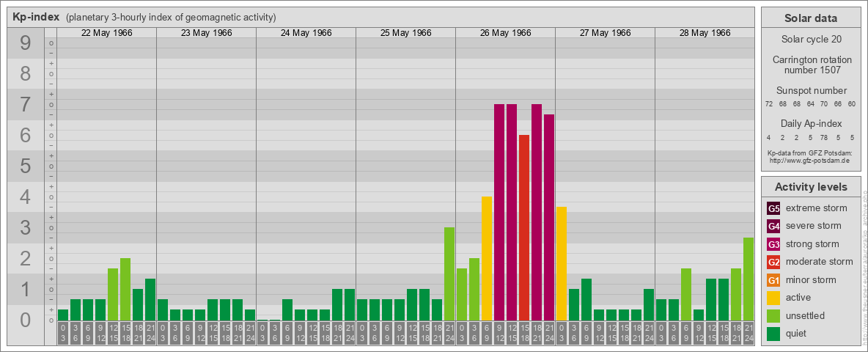868x352 pixels.
Task: Click the G4 severe storm legend swatch
Action: click(x=773, y=227)
